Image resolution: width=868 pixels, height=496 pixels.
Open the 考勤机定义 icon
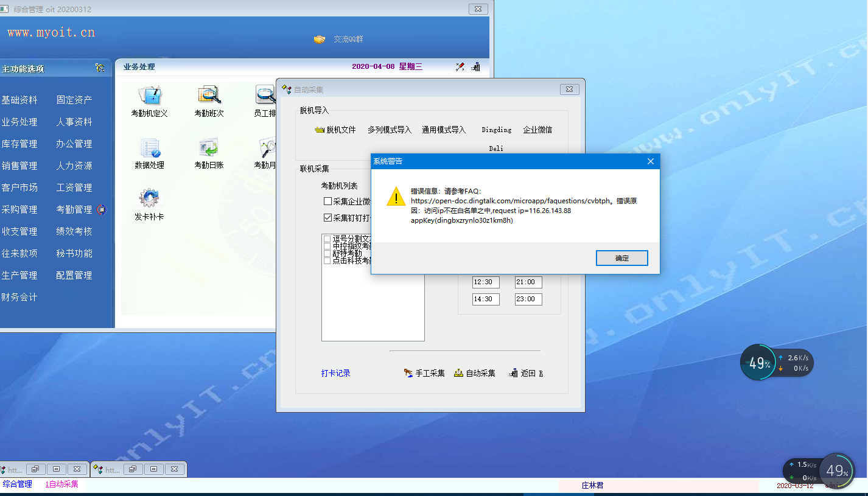149,96
